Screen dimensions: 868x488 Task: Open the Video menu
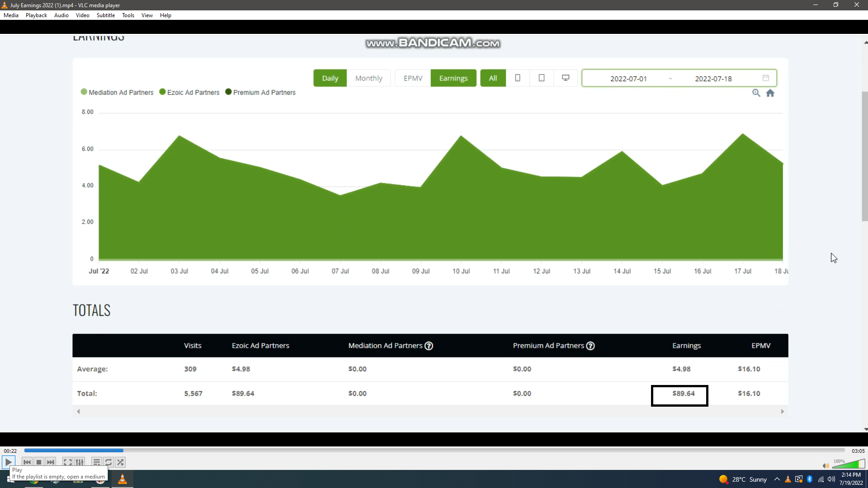pos(83,15)
